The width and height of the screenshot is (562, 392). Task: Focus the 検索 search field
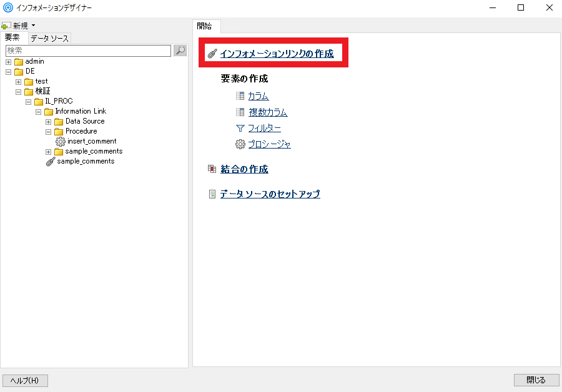pos(88,51)
